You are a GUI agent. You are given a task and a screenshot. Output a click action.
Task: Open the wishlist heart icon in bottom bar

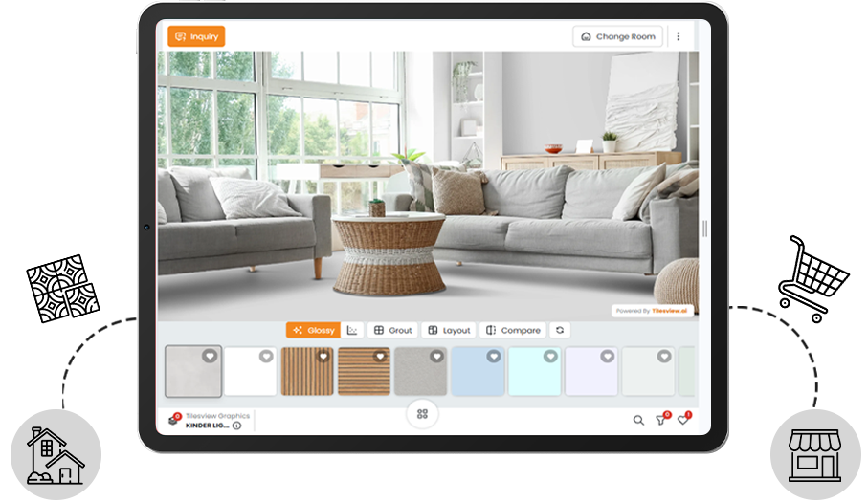(x=682, y=420)
